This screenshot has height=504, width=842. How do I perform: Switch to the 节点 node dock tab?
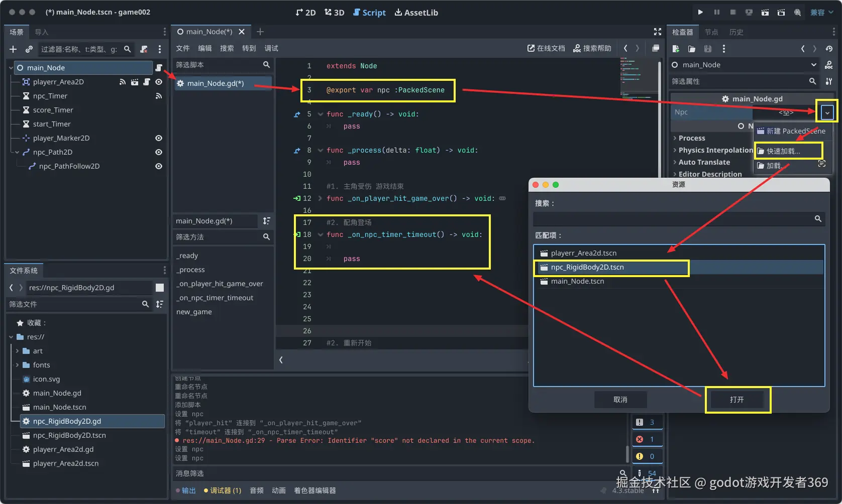pyautogui.click(x=711, y=32)
